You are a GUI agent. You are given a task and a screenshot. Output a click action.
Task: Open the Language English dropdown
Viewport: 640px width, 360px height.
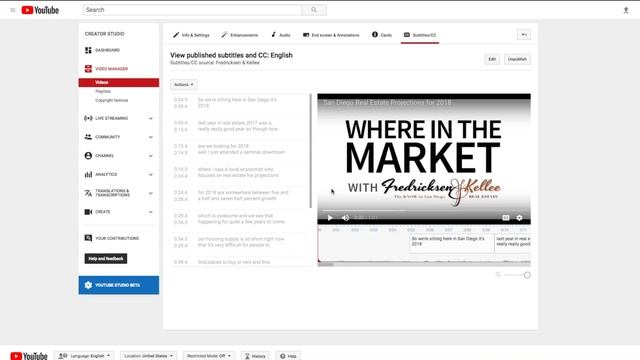pos(84,356)
